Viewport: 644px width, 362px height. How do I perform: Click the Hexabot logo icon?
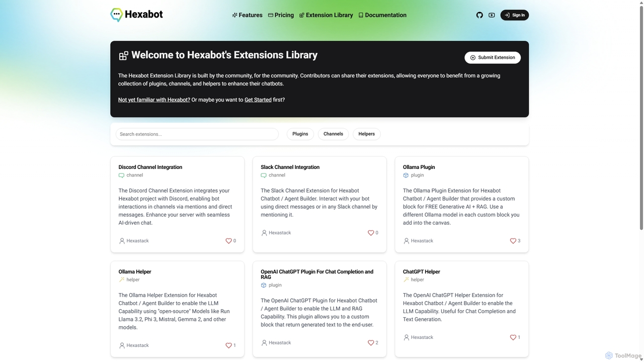[x=116, y=15]
